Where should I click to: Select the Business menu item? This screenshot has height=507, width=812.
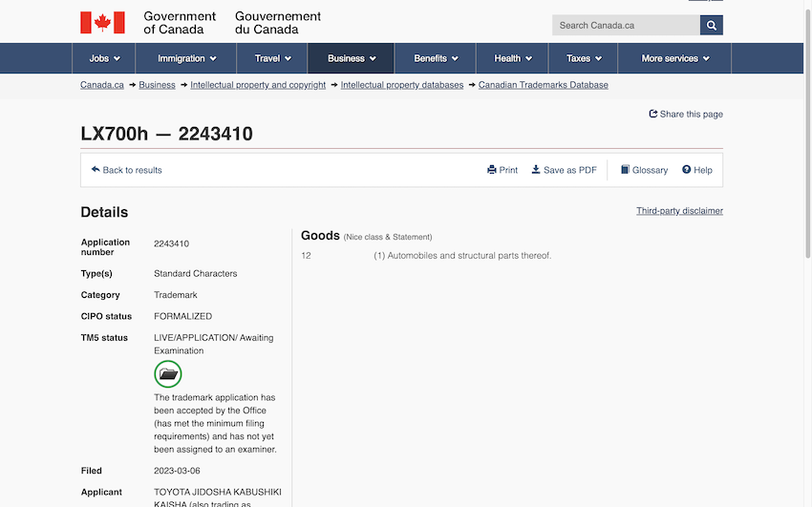click(351, 58)
